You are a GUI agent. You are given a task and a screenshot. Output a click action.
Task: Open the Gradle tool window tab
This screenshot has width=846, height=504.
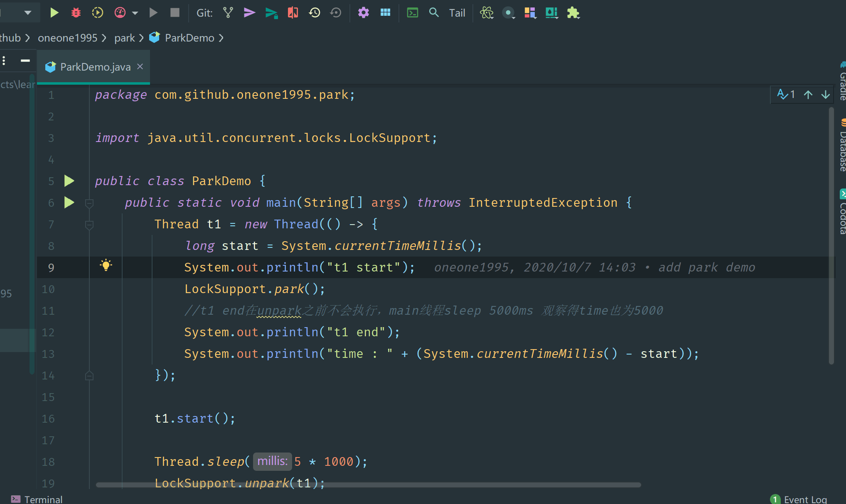[x=843, y=81]
